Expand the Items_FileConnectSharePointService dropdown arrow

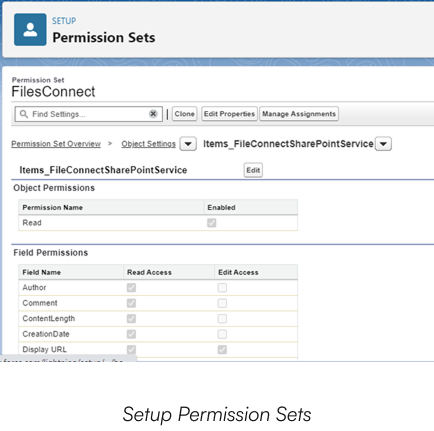383,144
